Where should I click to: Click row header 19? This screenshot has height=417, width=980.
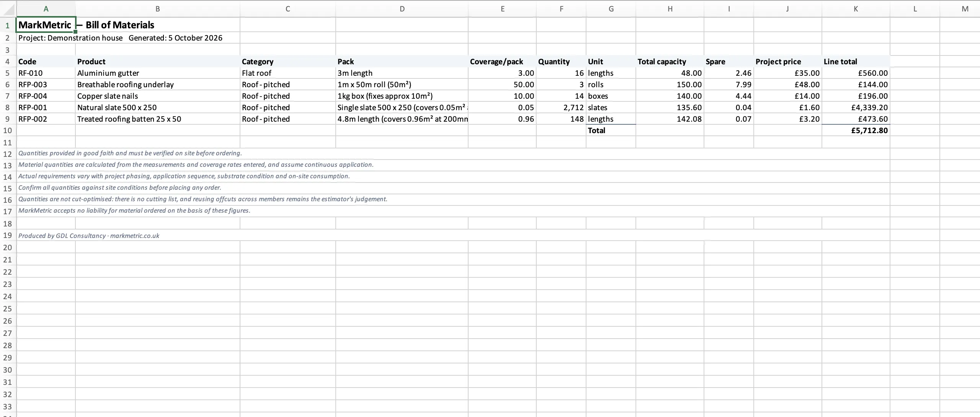(x=8, y=235)
